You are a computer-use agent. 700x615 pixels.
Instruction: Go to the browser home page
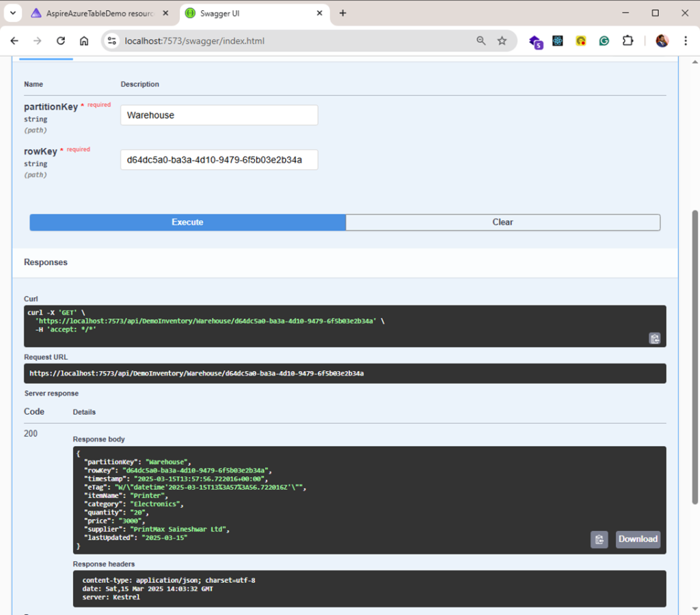[x=84, y=41]
